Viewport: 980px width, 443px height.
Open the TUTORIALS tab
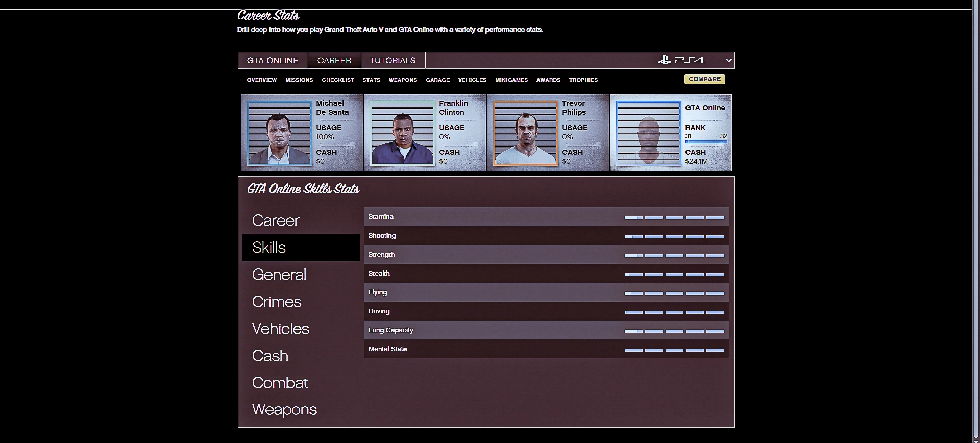(393, 60)
